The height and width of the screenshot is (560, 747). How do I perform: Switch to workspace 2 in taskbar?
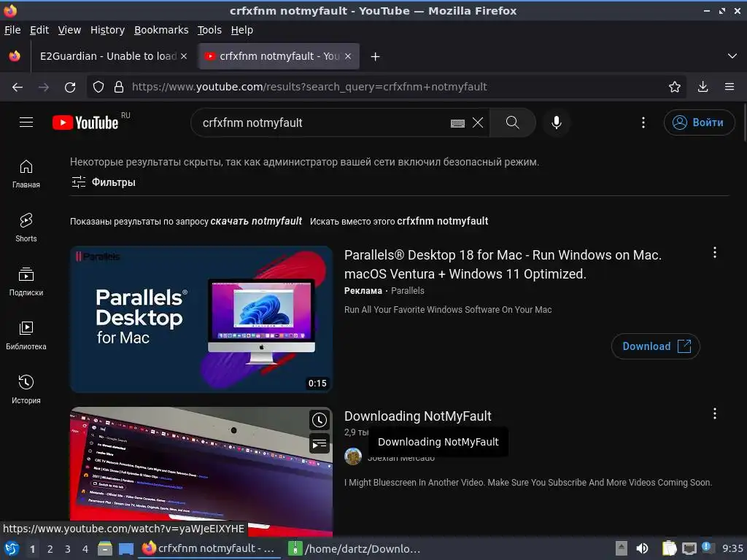(50, 549)
